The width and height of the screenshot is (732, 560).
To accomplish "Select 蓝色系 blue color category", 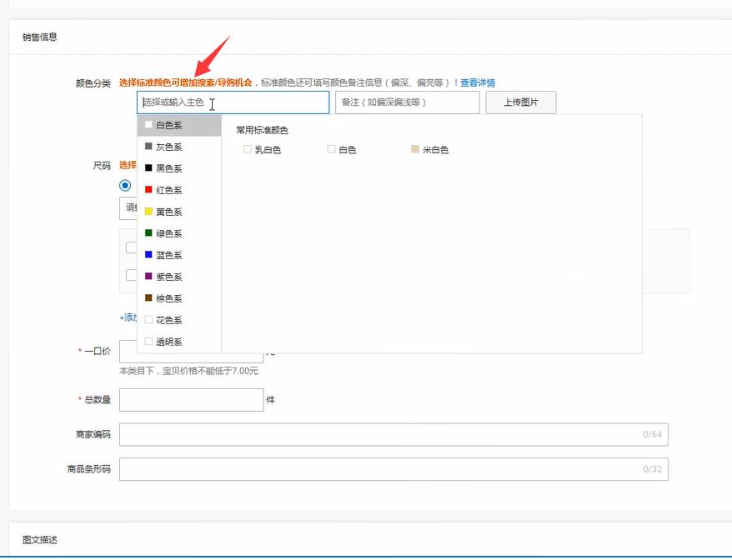I will point(168,255).
